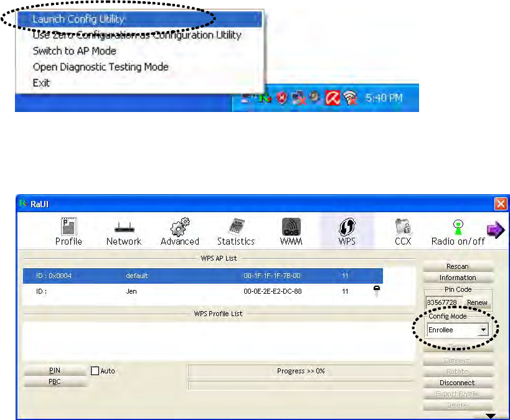Click the red shield tray icon

coord(282,98)
